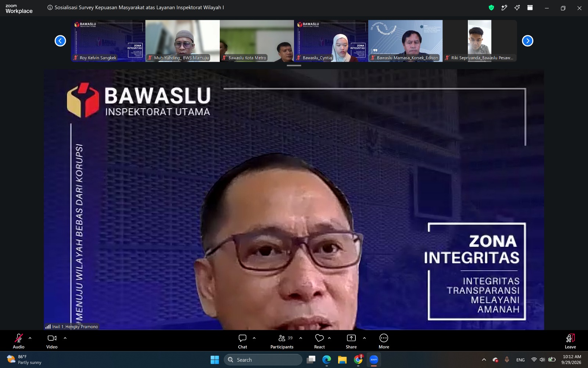Click the speaker name label Irwil 1_Hengky Pramono
588x368 pixels.
pos(72,326)
